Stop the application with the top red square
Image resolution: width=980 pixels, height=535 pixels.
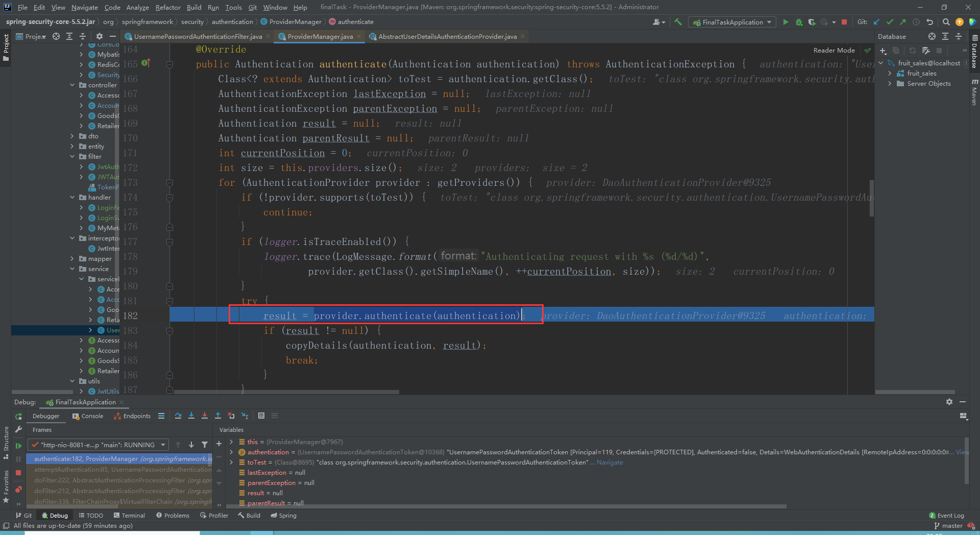pos(844,22)
